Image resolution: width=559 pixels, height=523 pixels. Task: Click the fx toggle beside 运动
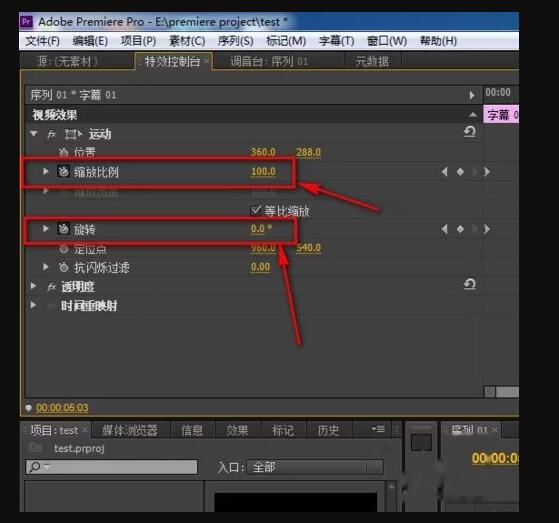(x=52, y=134)
